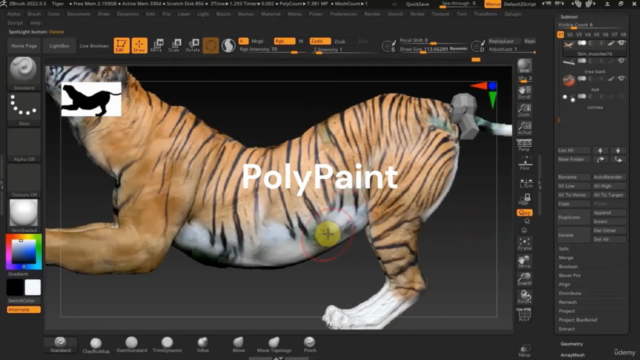Image resolution: width=640 pixels, height=360 pixels.
Task: Click the PolyF icon on right shelf
Action: click(x=524, y=314)
